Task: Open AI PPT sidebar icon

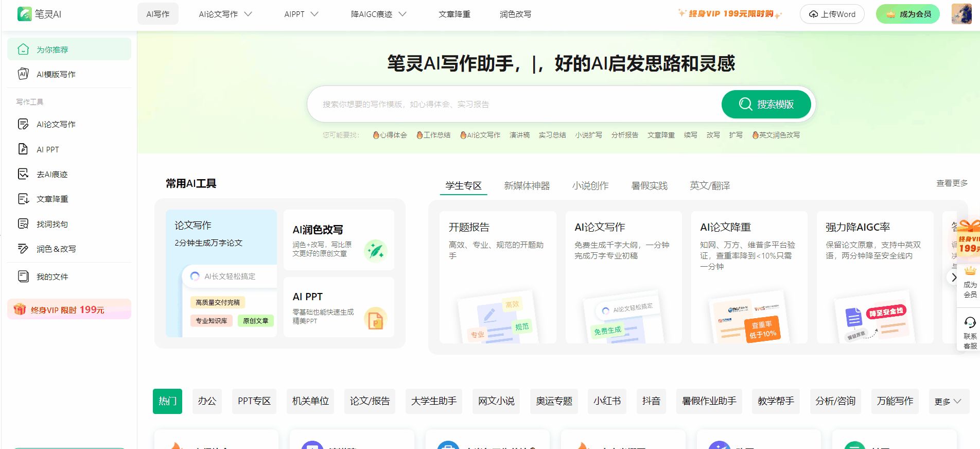Action: pyautogui.click(x=23, y=149)
